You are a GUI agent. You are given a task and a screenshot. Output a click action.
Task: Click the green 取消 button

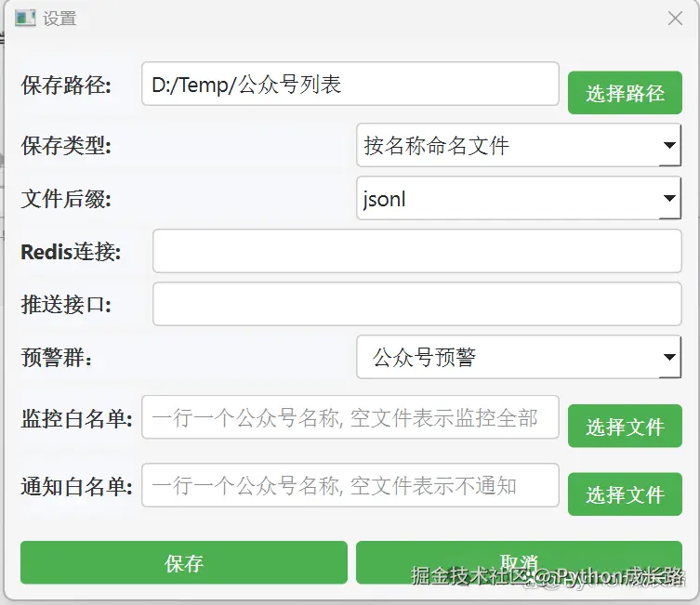(x=519, y=561)
